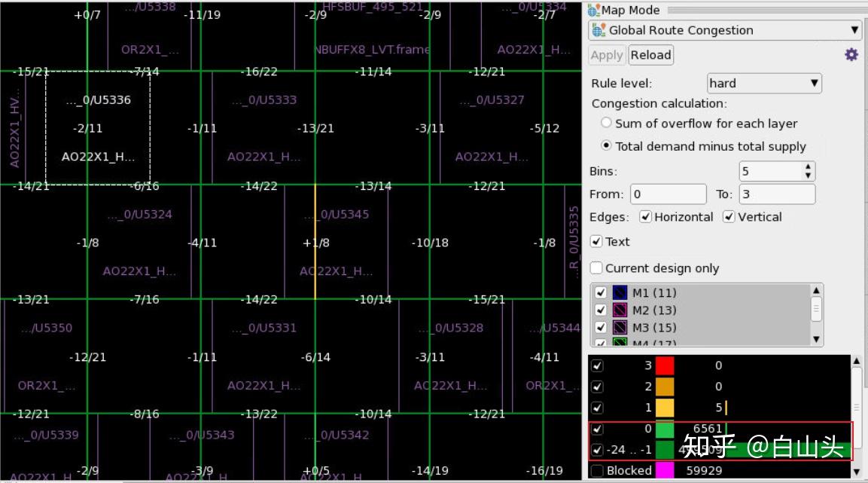Click the M3 layer pattern icon
This screenshot has width=868, height=483.
coord(620,327)
